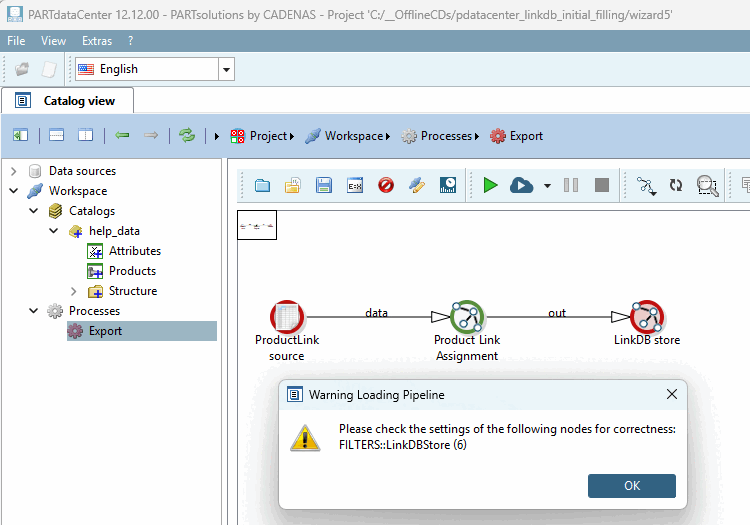This screenshot has height=525, width=750.
Task: Open the View menu
Action: click(x=53, y=41)
